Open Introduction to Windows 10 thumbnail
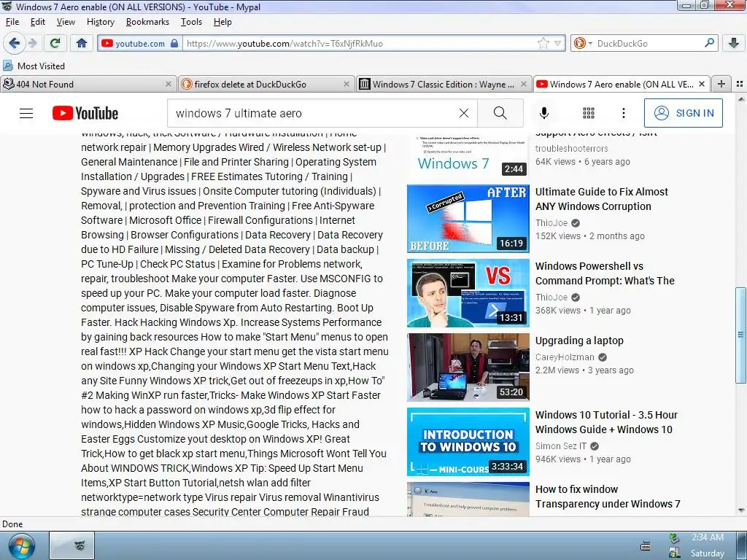The width and height of the screenshot is (747, 560). [x=468, y=441]
